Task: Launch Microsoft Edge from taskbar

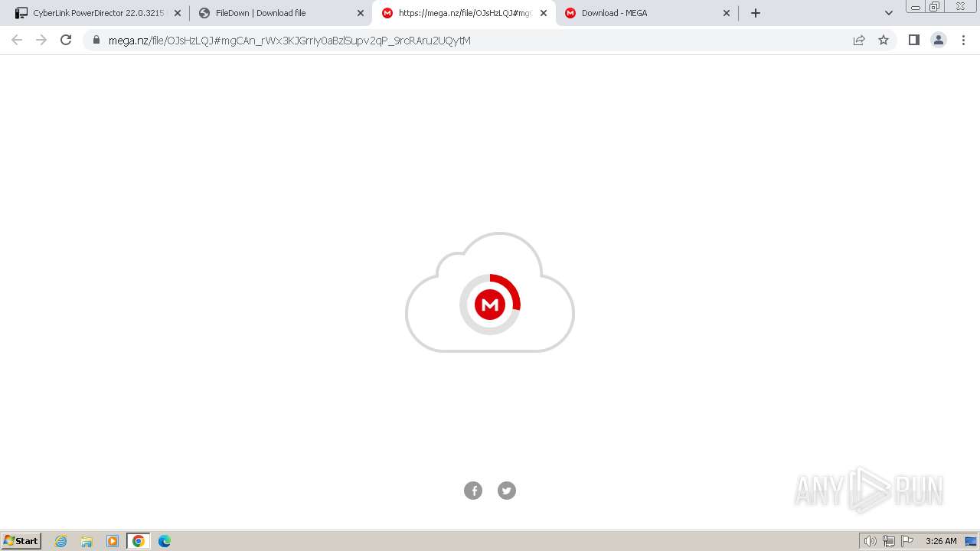Action: tap(165, 541)
